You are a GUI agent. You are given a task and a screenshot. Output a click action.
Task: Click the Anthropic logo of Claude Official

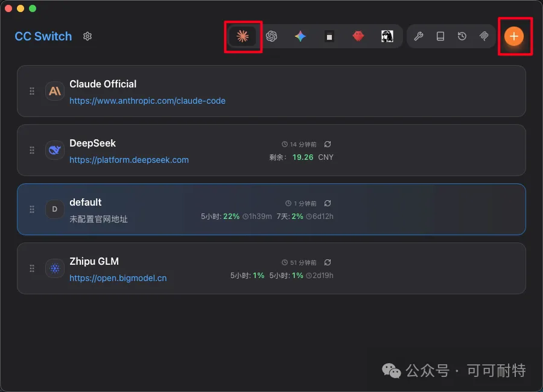tap(55, 91)
